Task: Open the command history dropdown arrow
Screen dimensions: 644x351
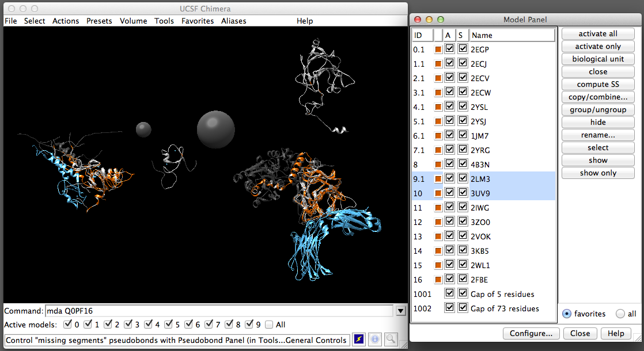Action: (401, 311)
